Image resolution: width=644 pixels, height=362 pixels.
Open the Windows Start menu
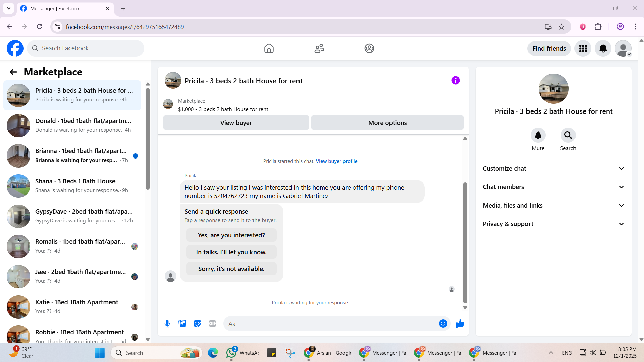click(100, 353)
